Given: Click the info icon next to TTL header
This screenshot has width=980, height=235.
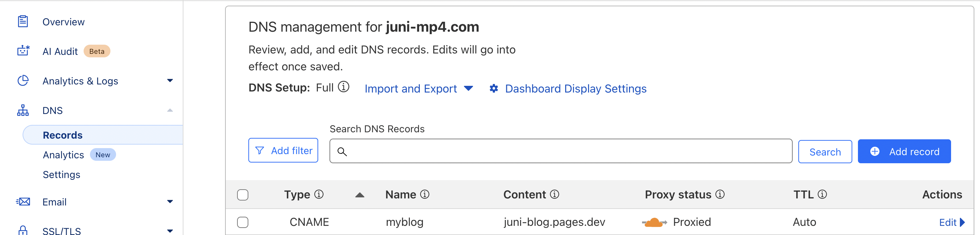Looking at the screenshot, I should pyautogui.click(x=822, y=195).
